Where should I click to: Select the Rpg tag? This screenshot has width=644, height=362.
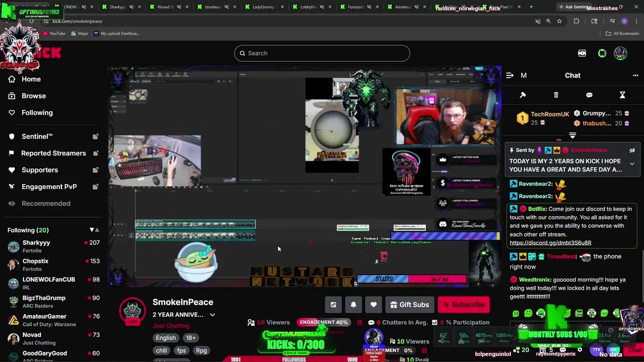click(201, 350)
